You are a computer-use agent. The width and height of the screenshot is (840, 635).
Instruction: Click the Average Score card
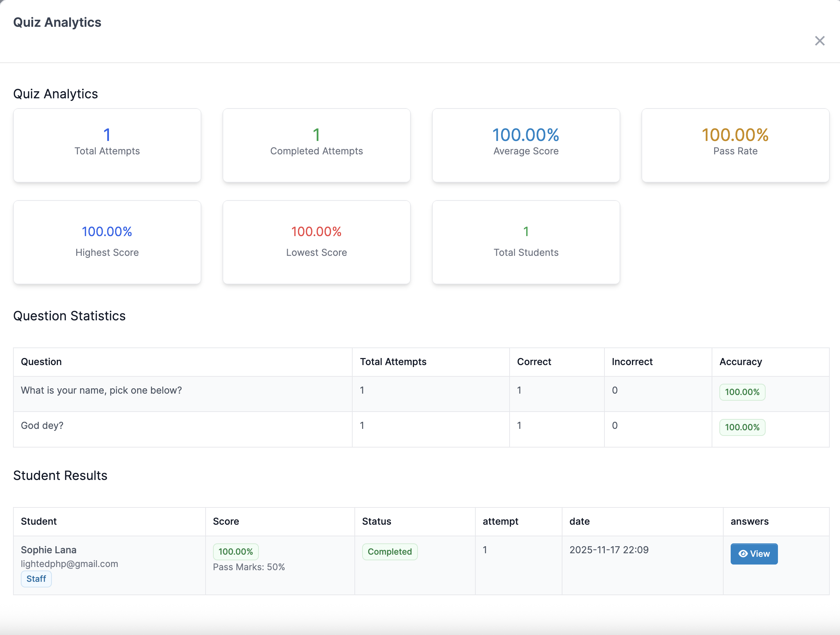tap(525, 146)
